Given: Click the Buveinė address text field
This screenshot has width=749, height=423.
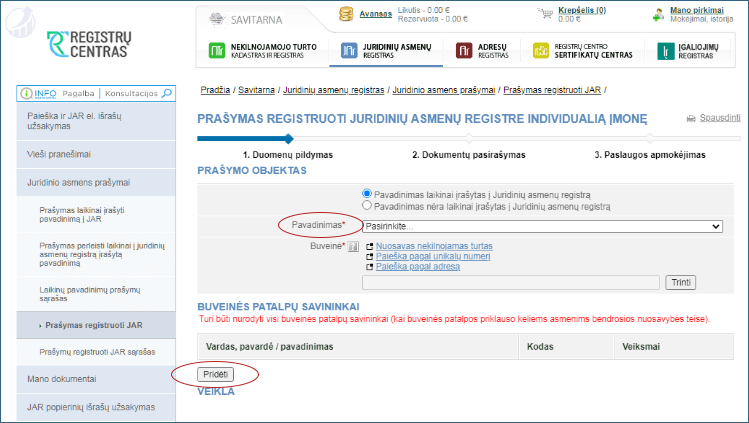Looking at the screenshot, I should pyautogui.click(x=511, y=282).
